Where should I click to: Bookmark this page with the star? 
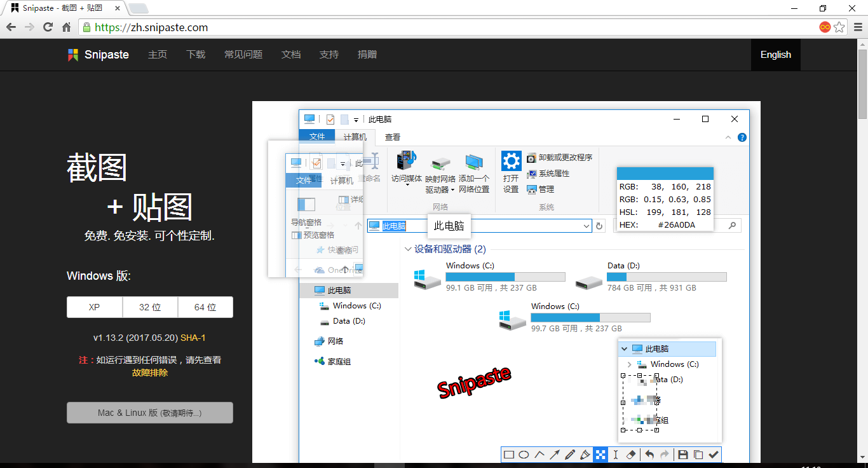pyautogui.click(x=839, y=27)
